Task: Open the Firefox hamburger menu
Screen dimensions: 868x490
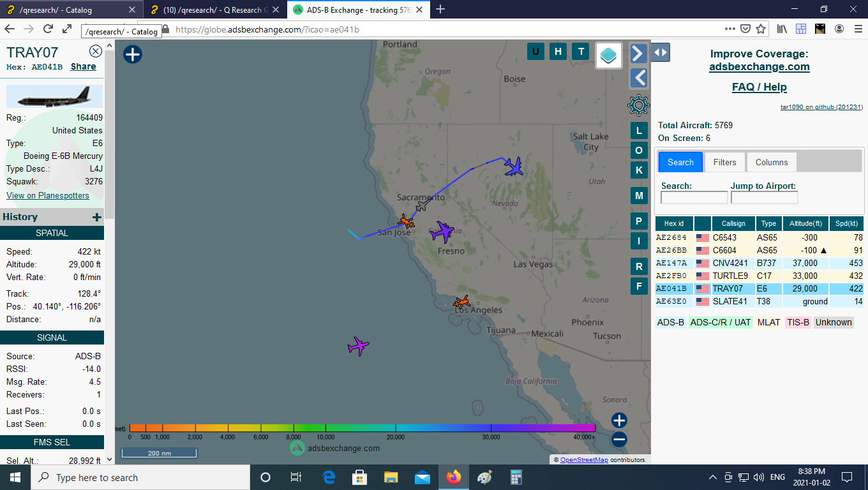Action: (857, 29)
